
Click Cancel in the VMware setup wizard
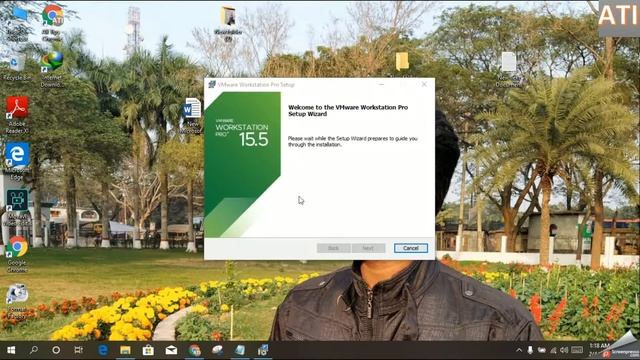(411, 248)
